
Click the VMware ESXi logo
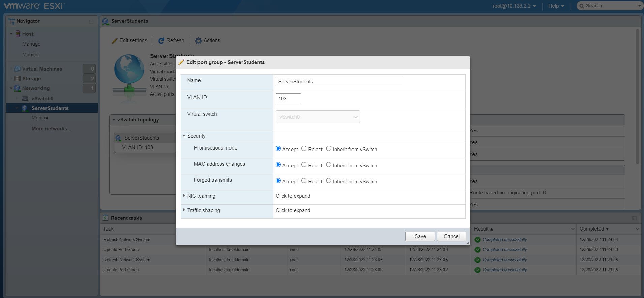[34, 6]
